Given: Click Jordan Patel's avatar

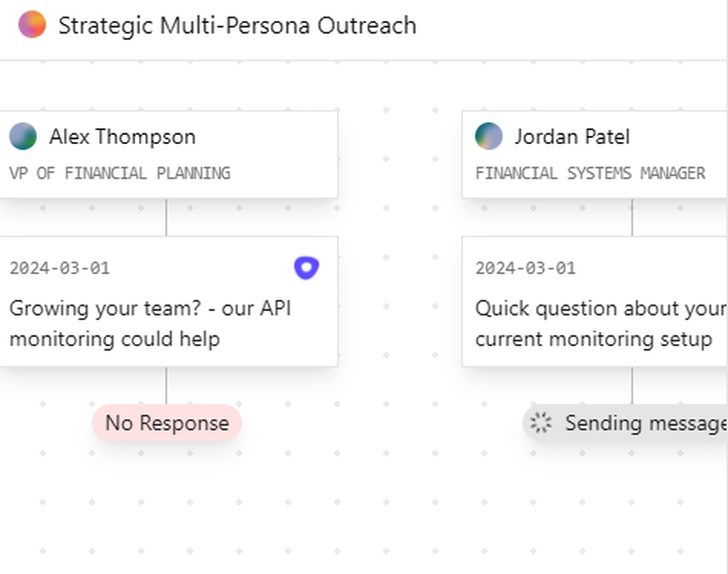Looking at the screenshot, I should point(488,136).
